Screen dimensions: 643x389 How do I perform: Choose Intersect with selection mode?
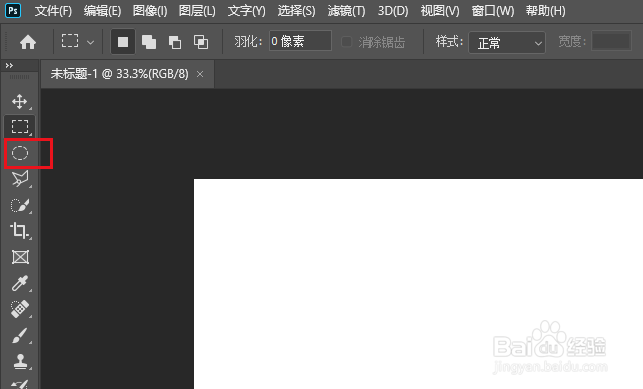tap(201, 42)
